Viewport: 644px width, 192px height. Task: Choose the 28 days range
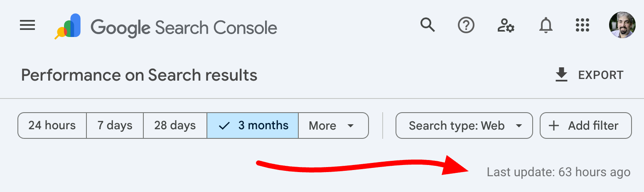coord(175,126)
